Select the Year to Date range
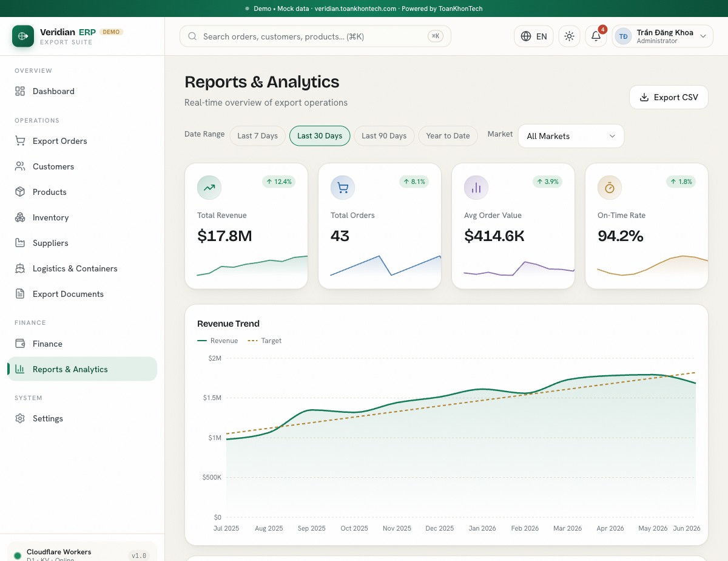The width and height of the screenshot is (728, 561). pos(448,136)
